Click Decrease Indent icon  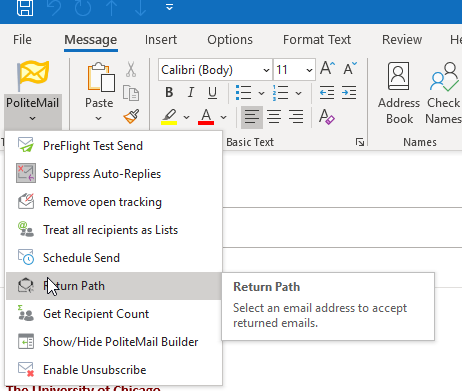pos(327,92)
